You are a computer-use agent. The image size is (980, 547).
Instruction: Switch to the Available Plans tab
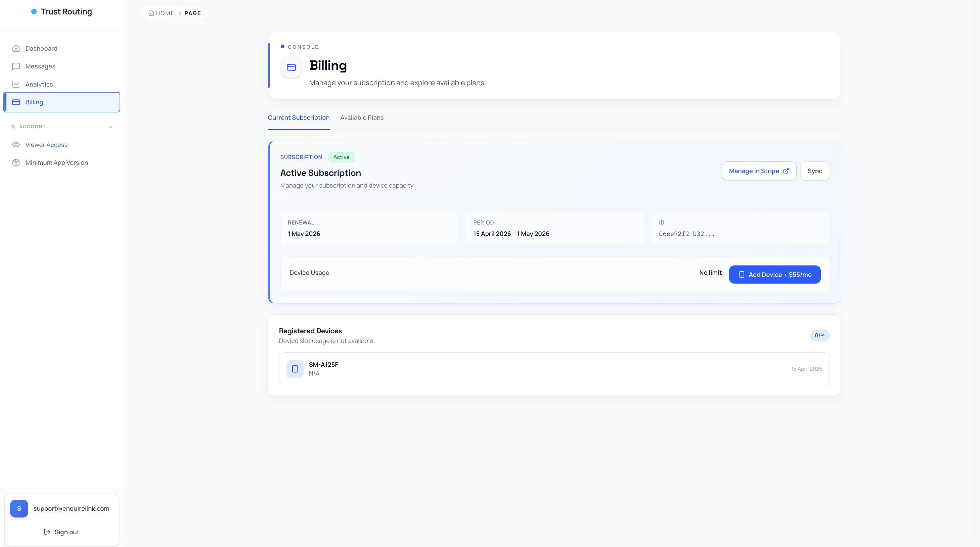pyautogui.click(x=362, y=117)
